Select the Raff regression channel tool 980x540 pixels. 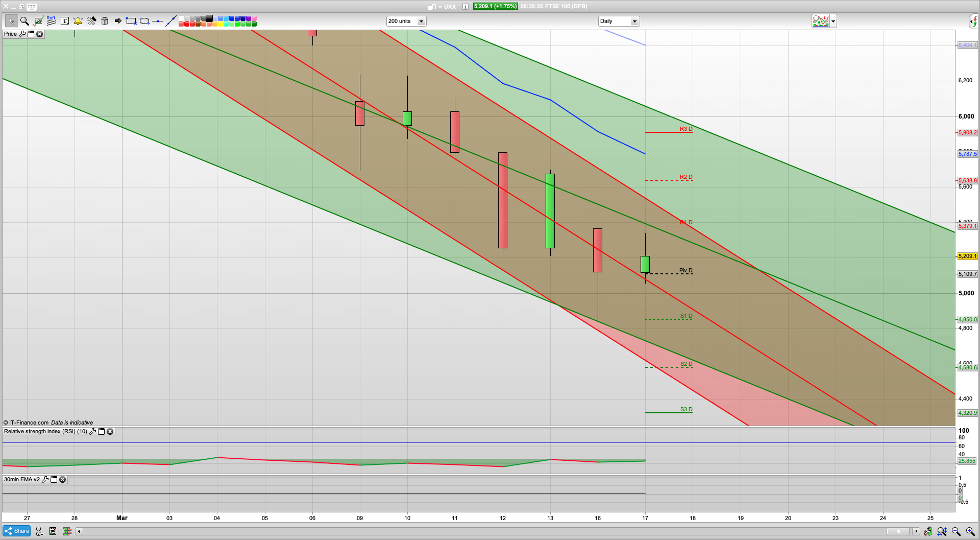pos(51,21)
